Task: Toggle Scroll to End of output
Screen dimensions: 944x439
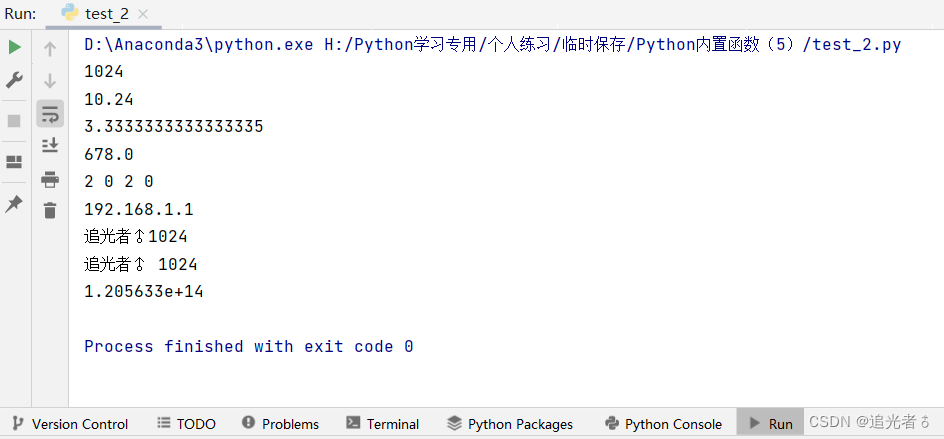Action: tap(50, 145)
